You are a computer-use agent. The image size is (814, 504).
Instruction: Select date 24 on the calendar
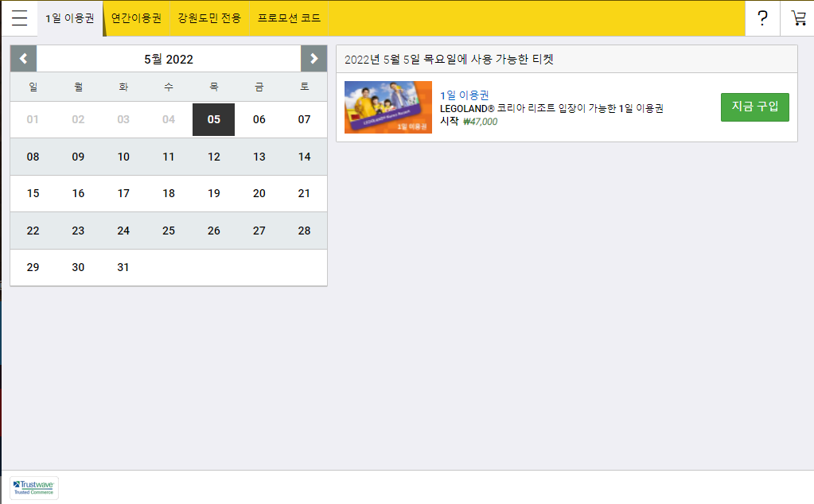[x=123, y=231]
